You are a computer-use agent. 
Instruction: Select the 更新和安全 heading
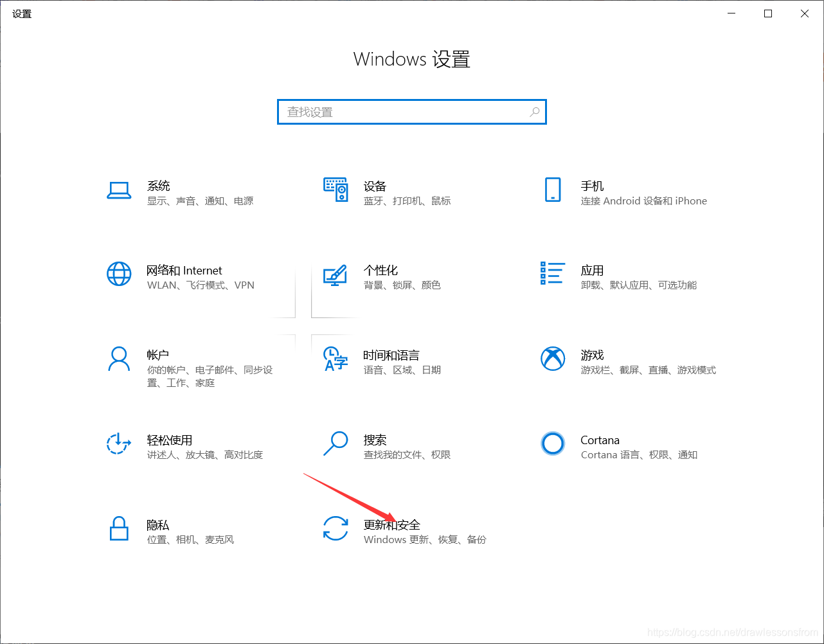tap(391, 525)
